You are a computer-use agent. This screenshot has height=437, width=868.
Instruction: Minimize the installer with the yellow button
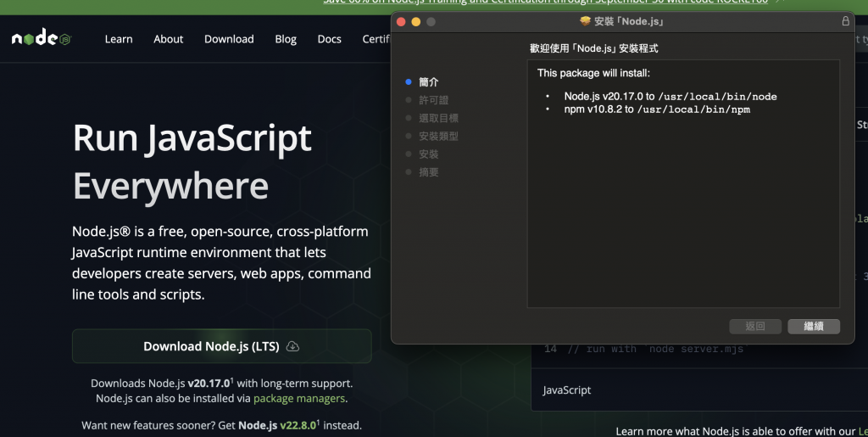[x=415, y=21]
